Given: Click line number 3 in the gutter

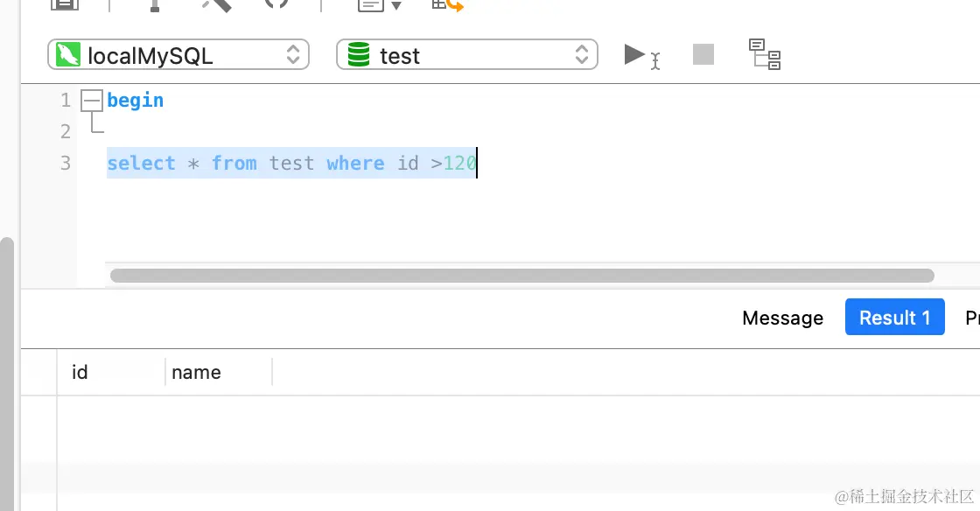Looking at the screenshot, I should click(66, 163).
